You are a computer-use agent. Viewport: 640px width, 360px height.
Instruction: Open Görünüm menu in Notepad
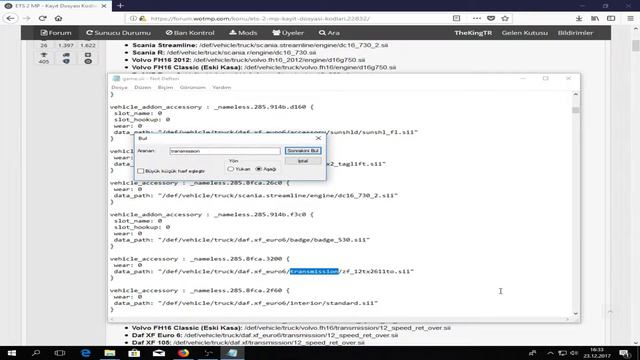193,87
